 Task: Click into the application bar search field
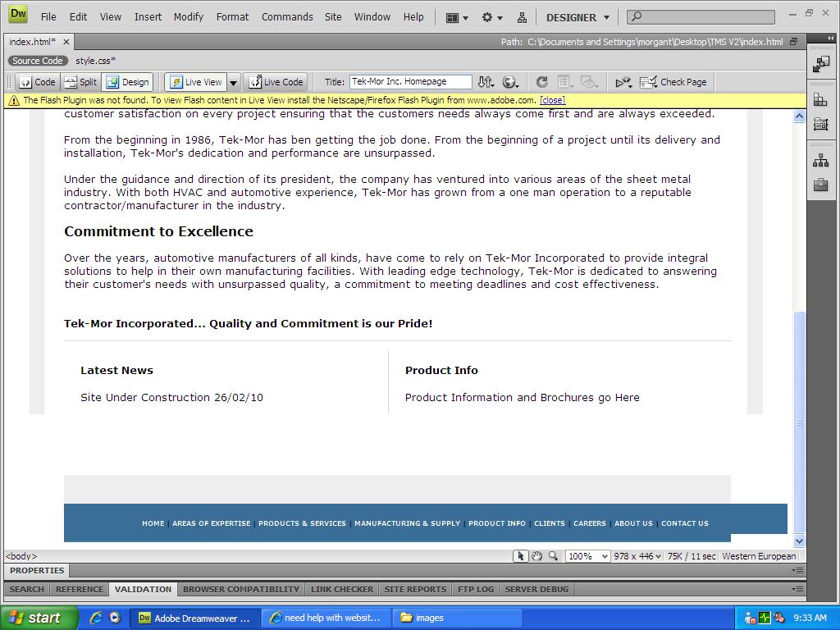[701, 16]
